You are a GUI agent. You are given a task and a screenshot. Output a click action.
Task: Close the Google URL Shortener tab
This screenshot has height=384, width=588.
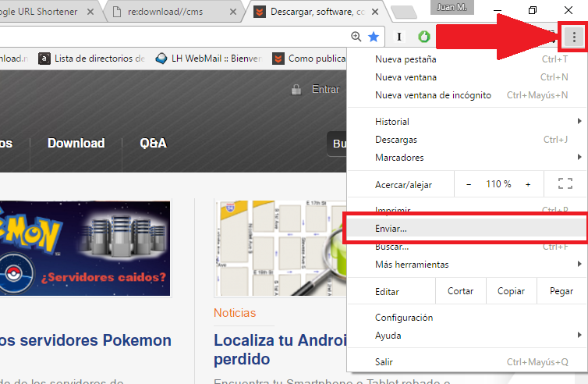[x=90, y=12]
